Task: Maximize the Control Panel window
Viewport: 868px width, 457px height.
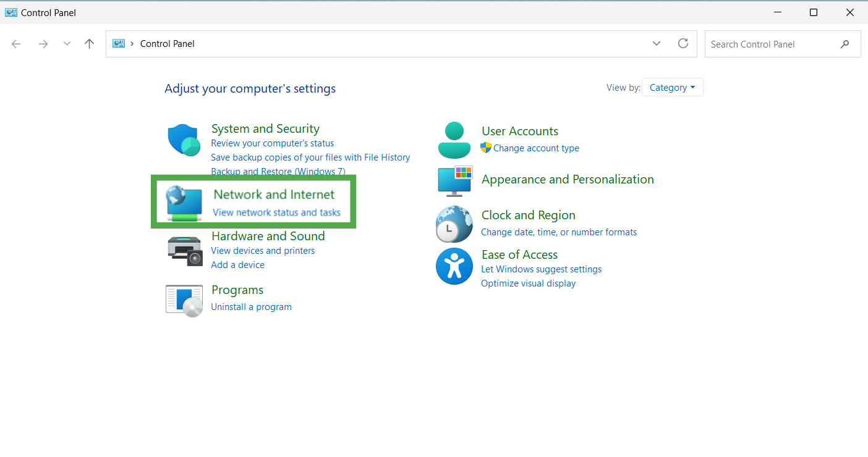Action: 814,12
